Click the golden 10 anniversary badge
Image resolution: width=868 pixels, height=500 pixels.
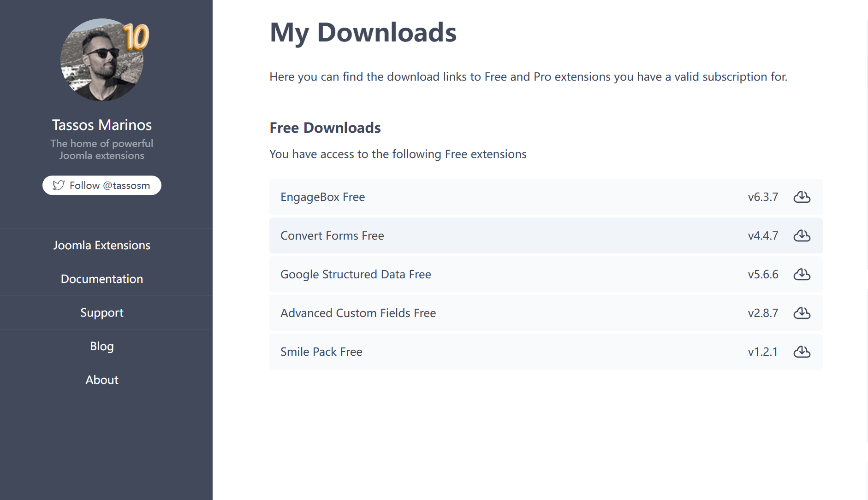136,37
